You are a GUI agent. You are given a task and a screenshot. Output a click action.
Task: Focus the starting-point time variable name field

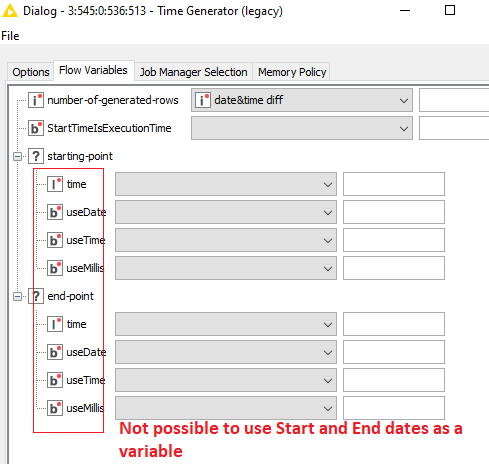394,184
